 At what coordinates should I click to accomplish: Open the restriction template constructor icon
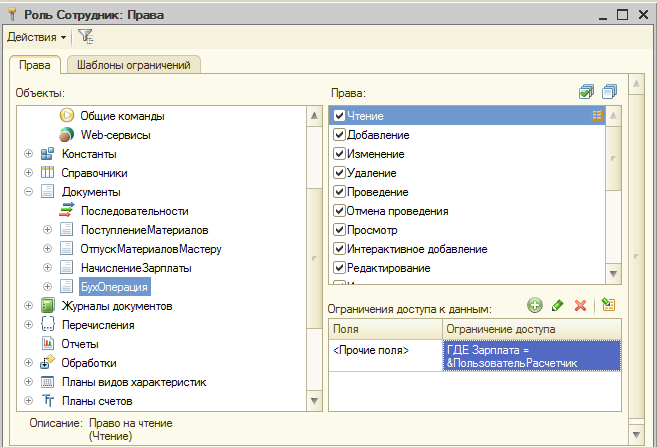[x=608, y=305]
